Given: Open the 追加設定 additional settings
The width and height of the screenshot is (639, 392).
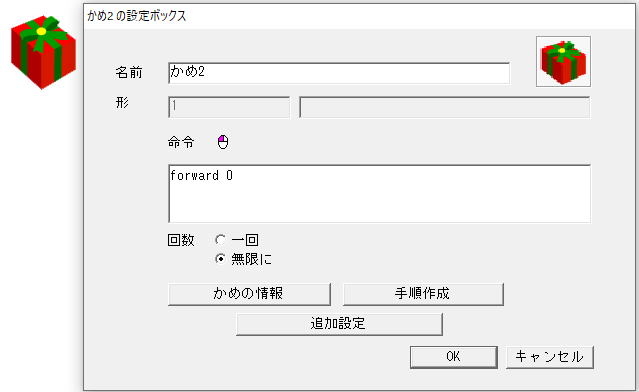Looking at the screenshot, I should 339,324.
